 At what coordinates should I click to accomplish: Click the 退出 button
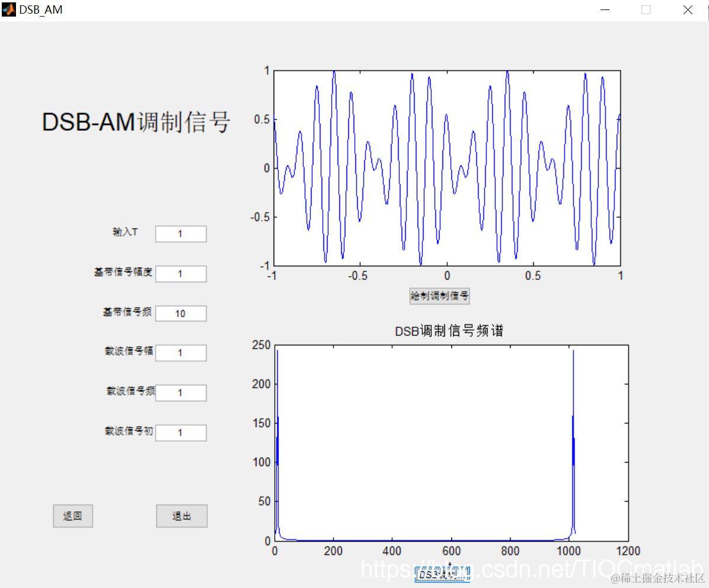click(x=182, y=516)
